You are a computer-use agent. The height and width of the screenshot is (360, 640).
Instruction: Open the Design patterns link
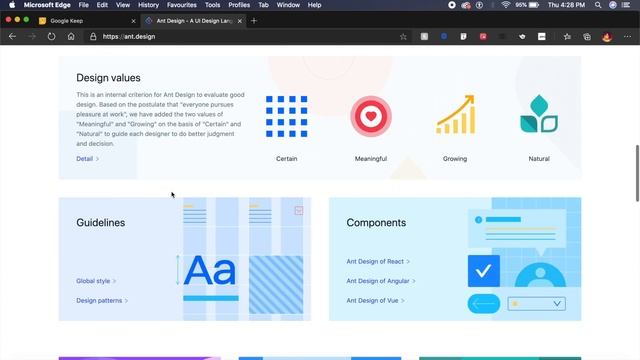click(x=102, y=300)
